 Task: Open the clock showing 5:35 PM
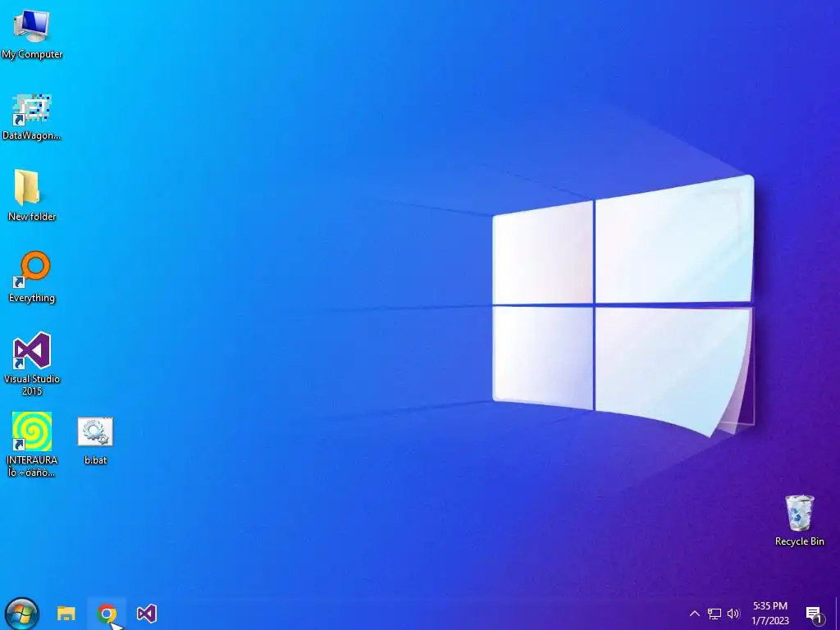770,614
